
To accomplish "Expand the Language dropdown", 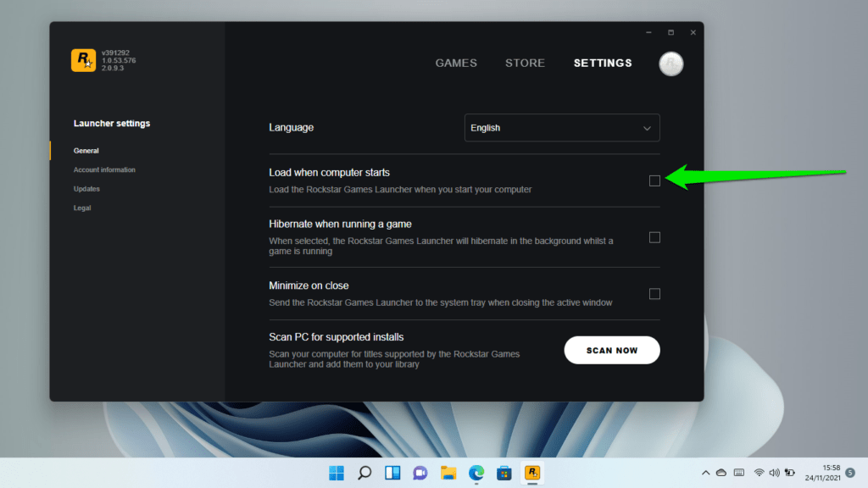I will click(562, 128).
